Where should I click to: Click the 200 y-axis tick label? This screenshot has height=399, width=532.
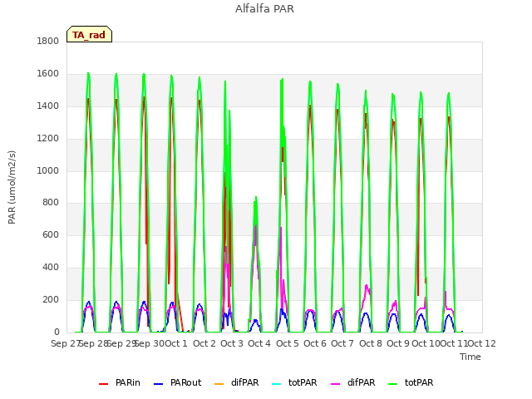(x=51, y=299)
